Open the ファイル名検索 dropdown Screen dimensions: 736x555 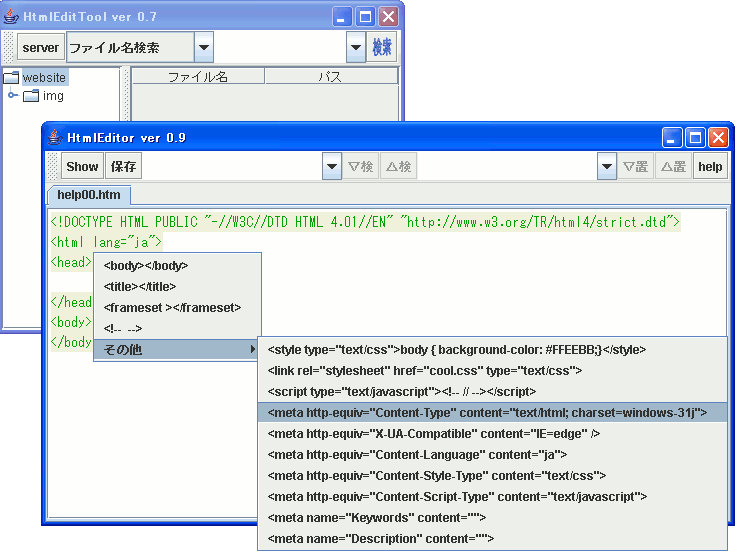coord(203,47)
